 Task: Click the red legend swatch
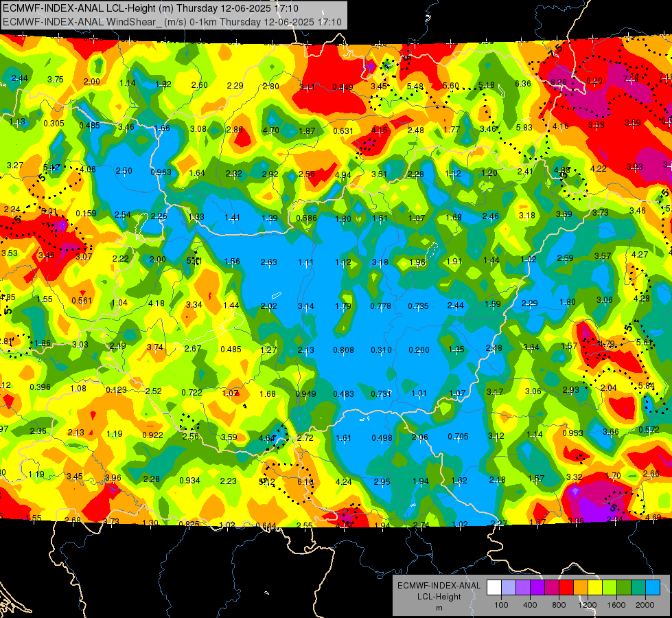point(566,588)
